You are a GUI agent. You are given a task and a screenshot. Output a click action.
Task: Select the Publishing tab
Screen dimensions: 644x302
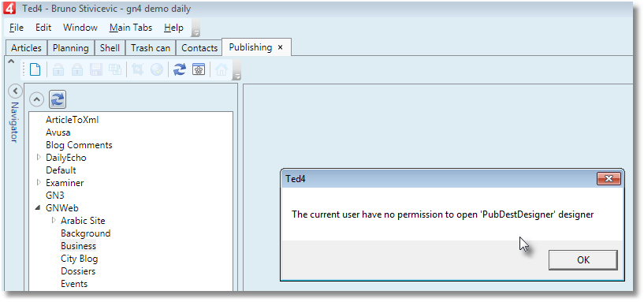(x=250, y=47)
